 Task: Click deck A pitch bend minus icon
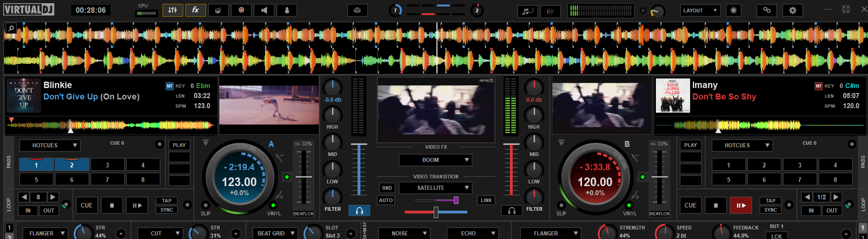[x=279, y=157]
